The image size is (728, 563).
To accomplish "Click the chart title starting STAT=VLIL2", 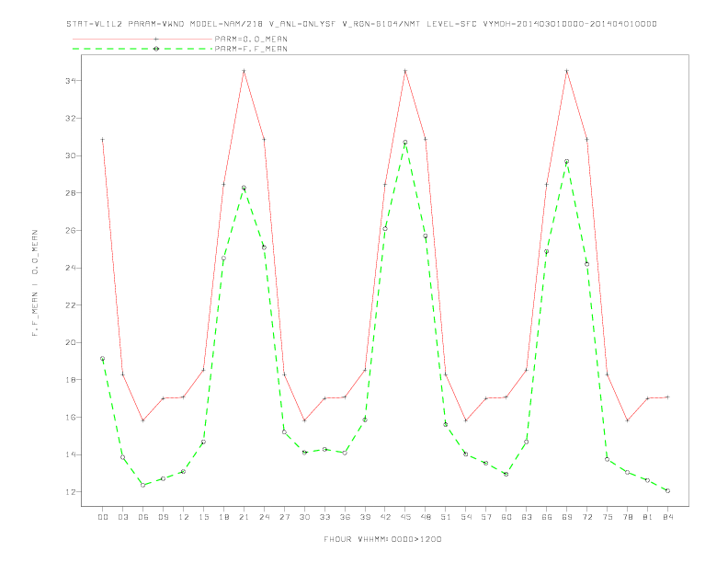I will click(361, 24).
